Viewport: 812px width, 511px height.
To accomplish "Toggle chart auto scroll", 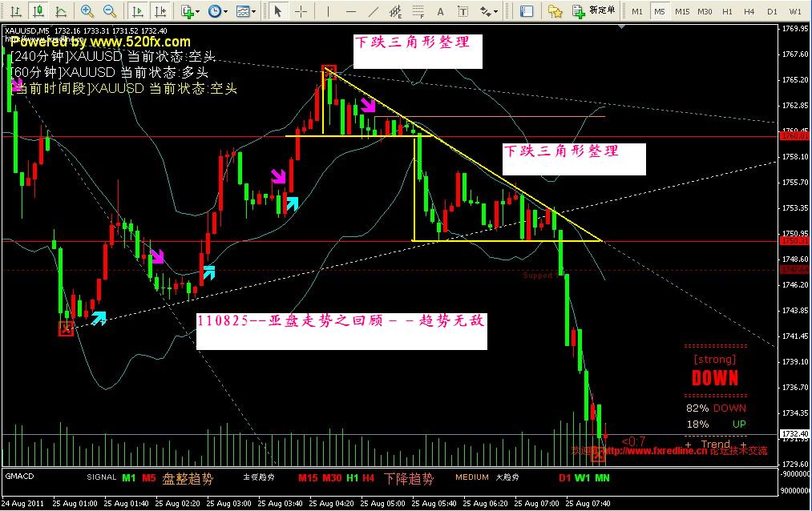I will click(138, 11).
